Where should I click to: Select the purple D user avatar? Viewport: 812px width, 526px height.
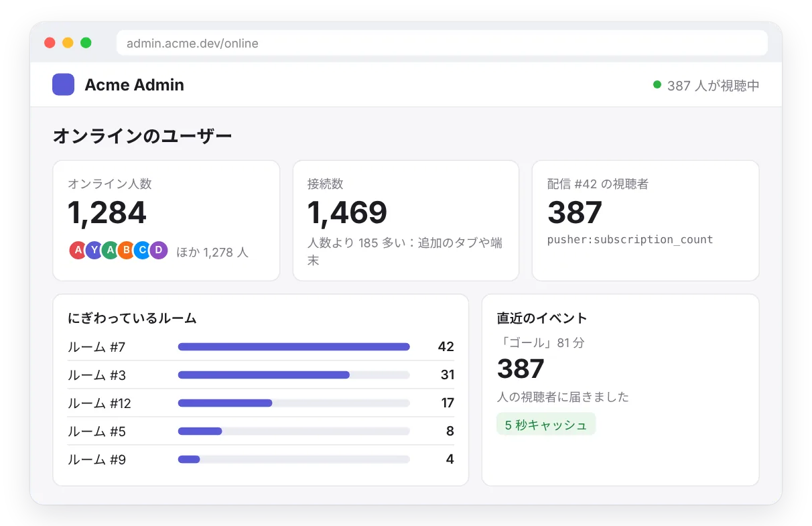pos(158,251)
